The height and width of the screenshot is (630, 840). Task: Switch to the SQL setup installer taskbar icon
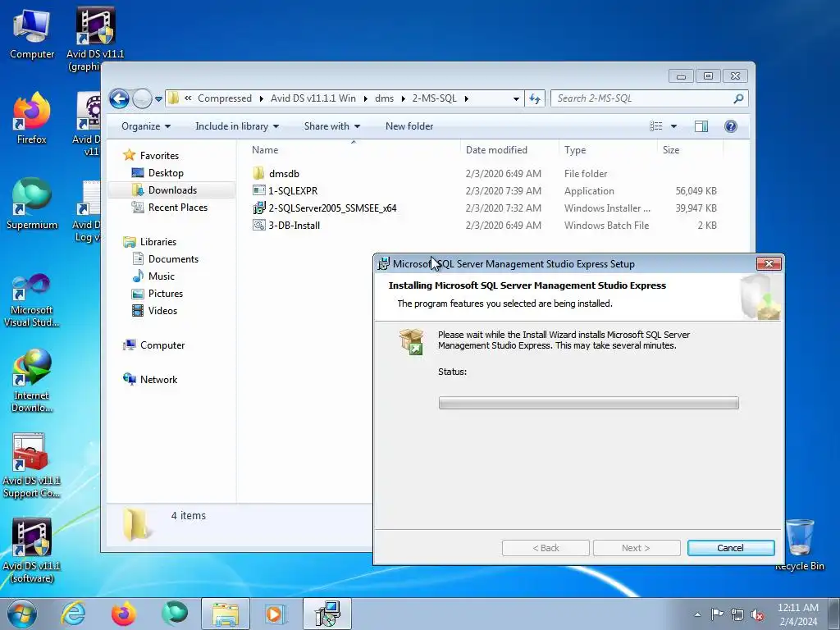[327, 614]
